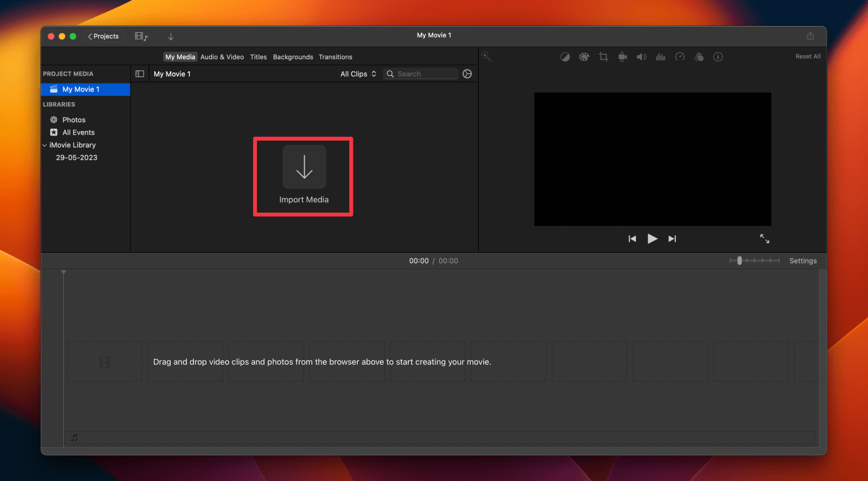Select the Volume adjustment icon
The height and width of the screenshot is (481, 868).
pos(641,57)
